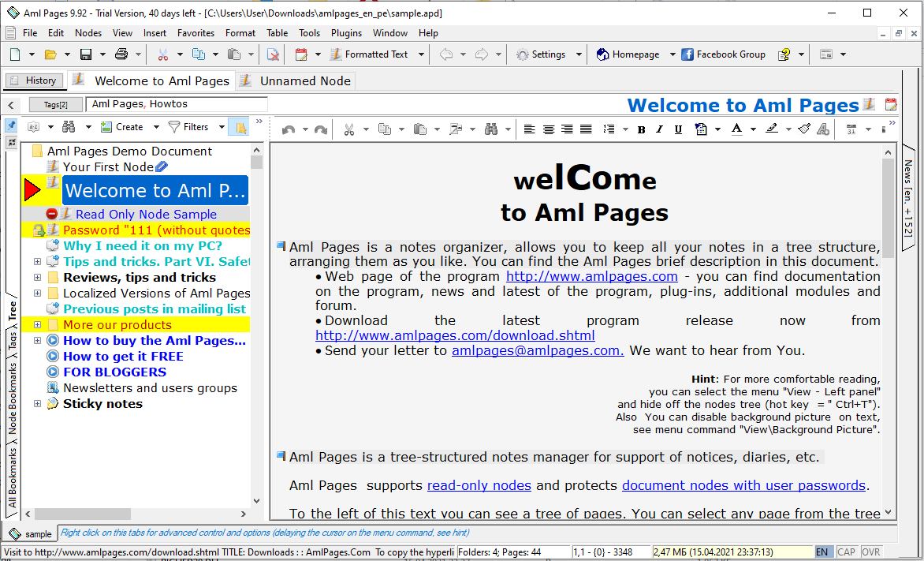The image size is (924, 561).
Task: Expand 'Localized Versions of Aml Pages' node
Action: [37, 294]
